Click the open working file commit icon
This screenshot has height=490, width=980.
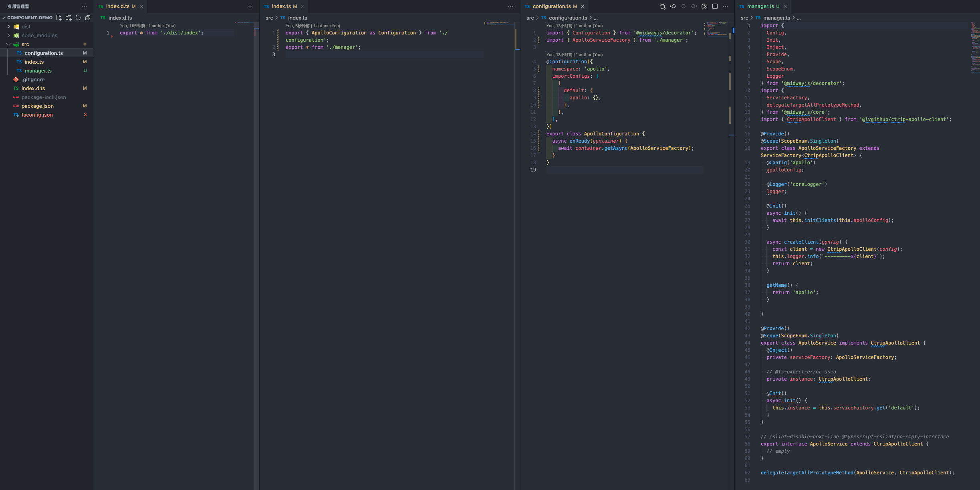[684, 6]
